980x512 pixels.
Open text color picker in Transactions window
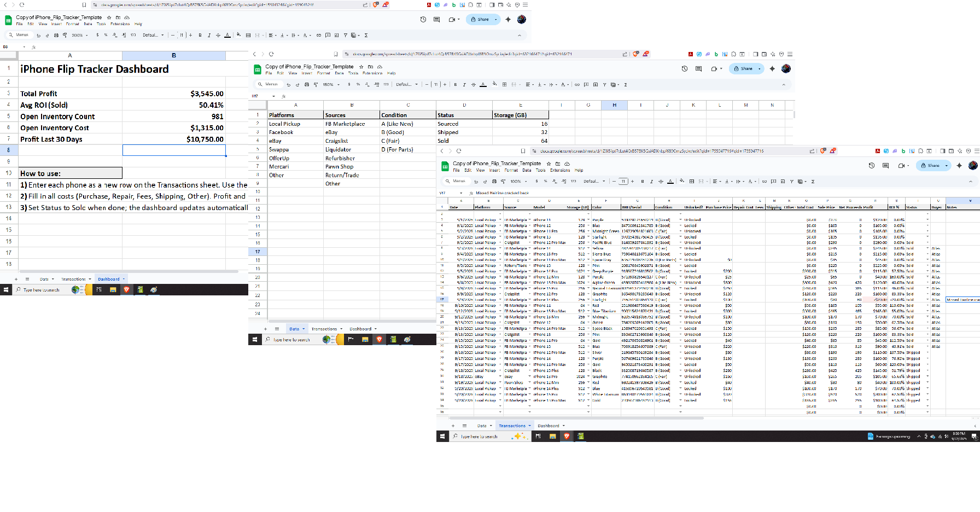point(670,182)
